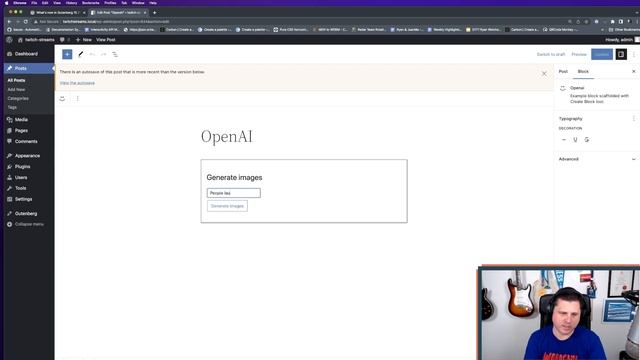Click the Undo arrow in editor toolbar
This screenshot has height=360, width=640.
point(92,54)
